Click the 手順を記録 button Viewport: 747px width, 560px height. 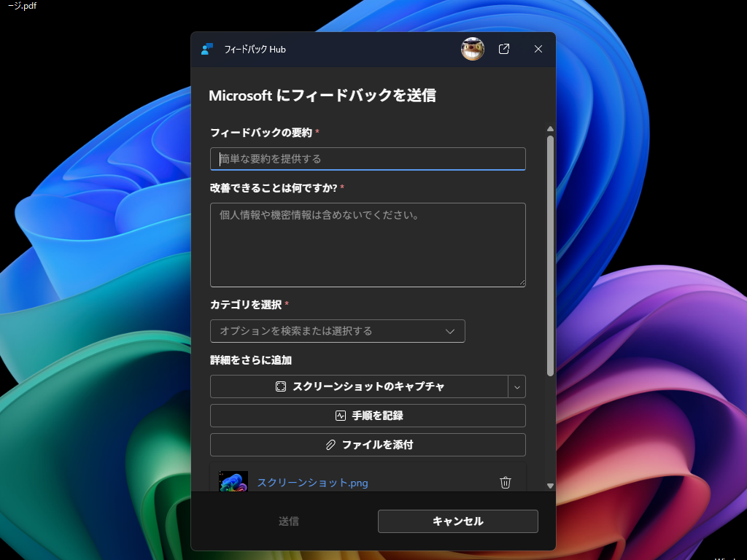click(x=368, y=415)
